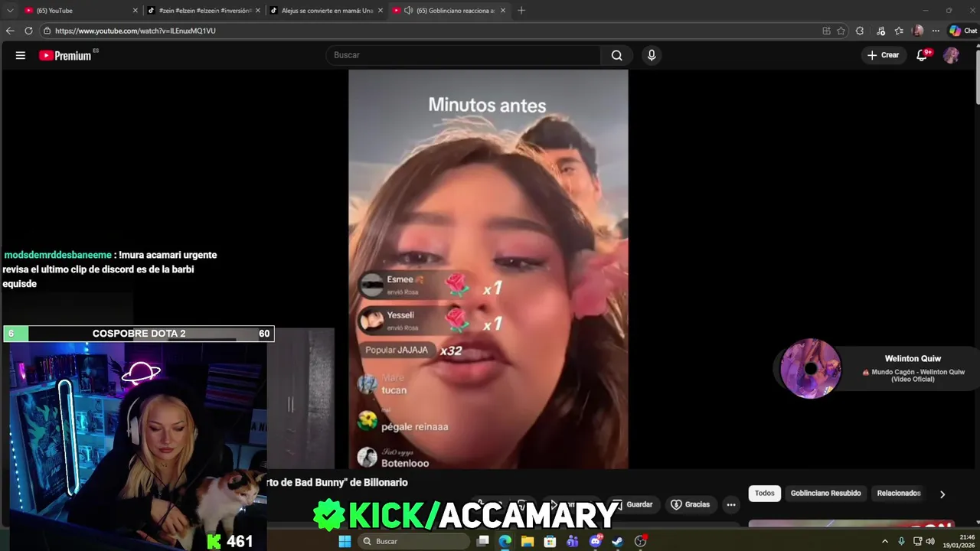
Task: Click the 'Gracias' thanks button
Action: [690, 504]
